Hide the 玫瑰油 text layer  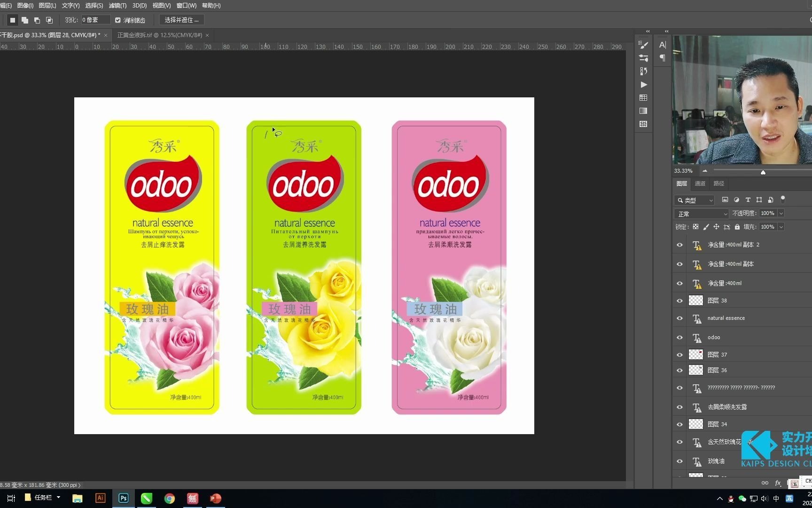[x=679, y=461]
